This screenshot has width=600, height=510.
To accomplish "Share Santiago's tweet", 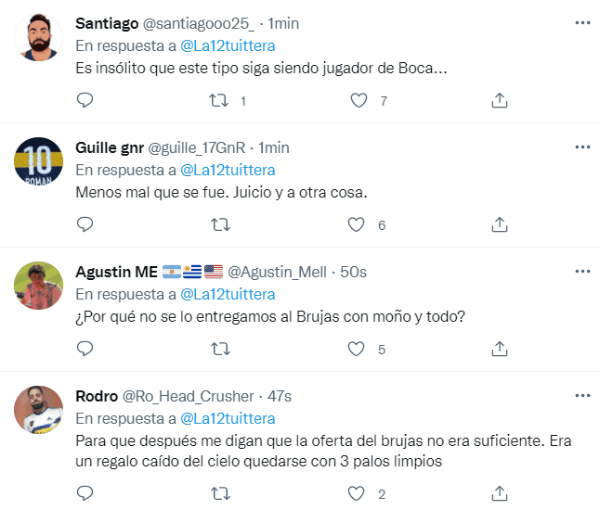I will (x=499, y=100).
